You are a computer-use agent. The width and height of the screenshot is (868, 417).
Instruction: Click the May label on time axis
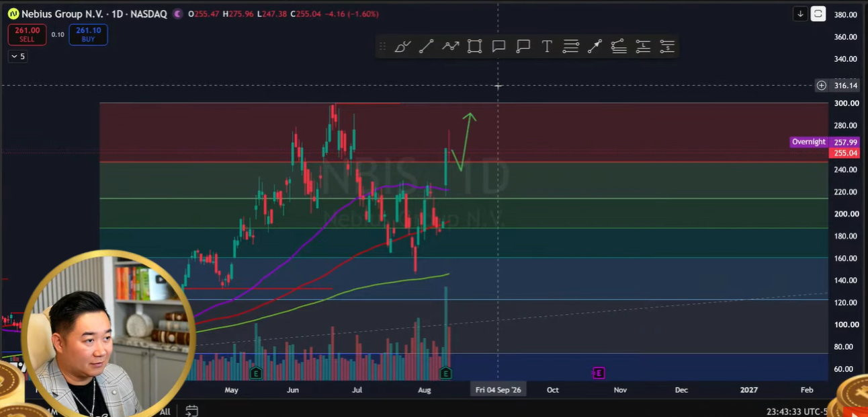click(232, 390)
